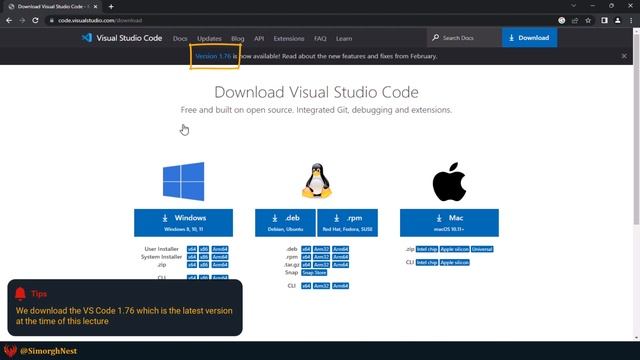Viewport: 640px width, 360px height.
Task: Open the share page icon in address bar
Action: [x=575, y=20]
